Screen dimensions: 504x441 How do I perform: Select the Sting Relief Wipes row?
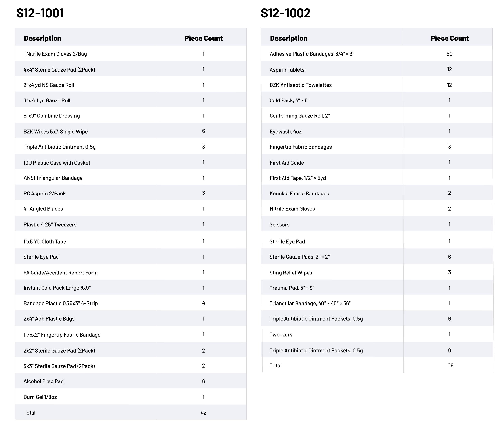tap(291, 273)
